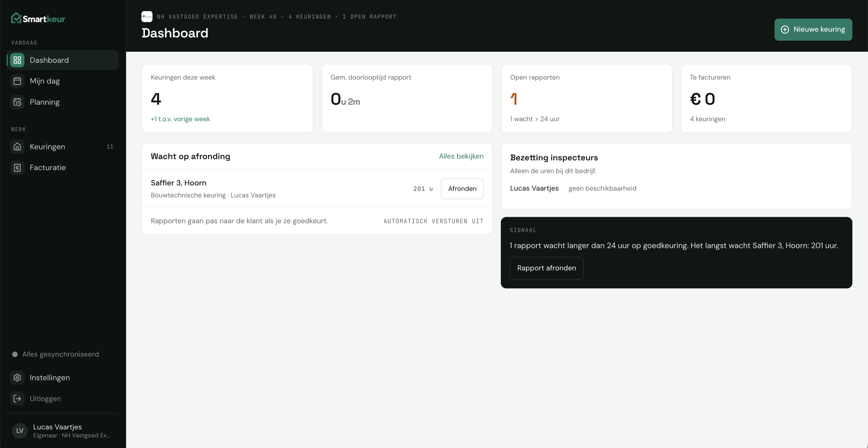Click the Te factureren amount € 0
The height and width of the screenshot is (448, 868).
[702, 99]
